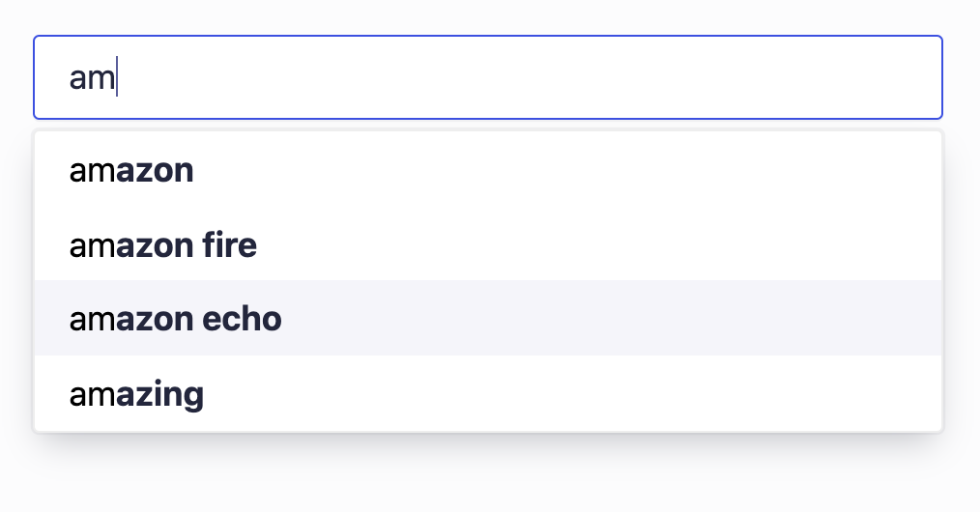Focus the autocomplete text field
This screenshot has width=980, height=512.
point(487,77)
